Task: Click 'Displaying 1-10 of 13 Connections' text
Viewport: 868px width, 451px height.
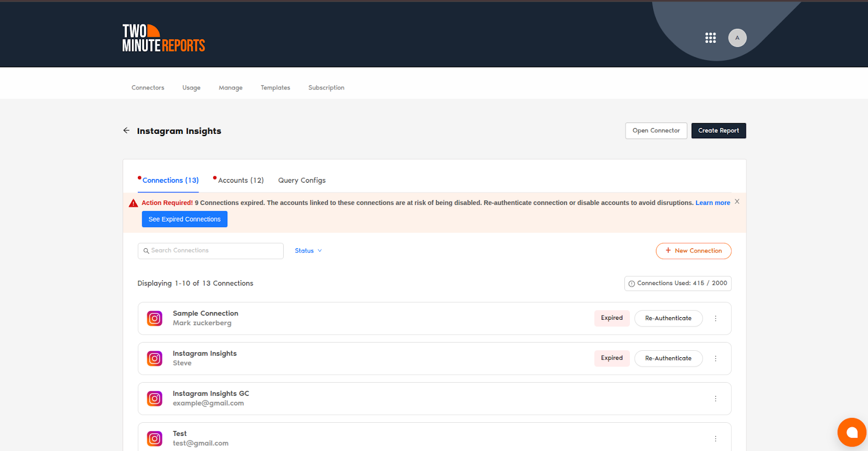Action: tap(195, 284)
